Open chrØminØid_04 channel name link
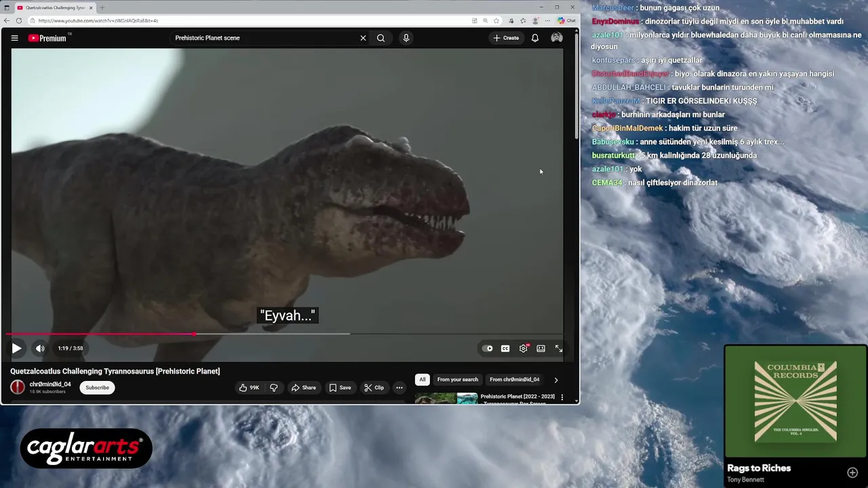 [50, 384]
